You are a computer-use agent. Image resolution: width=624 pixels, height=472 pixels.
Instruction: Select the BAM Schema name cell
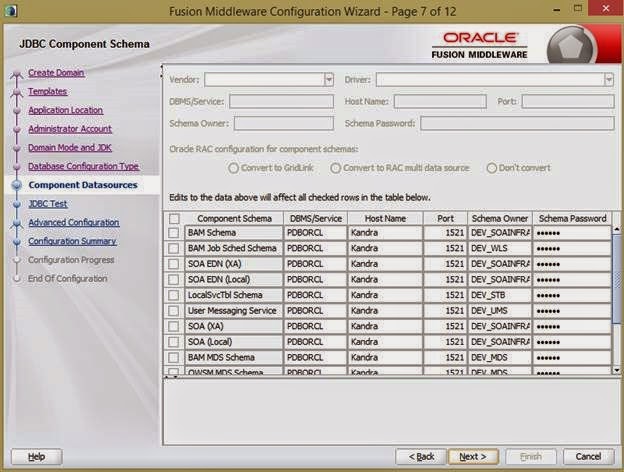point(234,233)
